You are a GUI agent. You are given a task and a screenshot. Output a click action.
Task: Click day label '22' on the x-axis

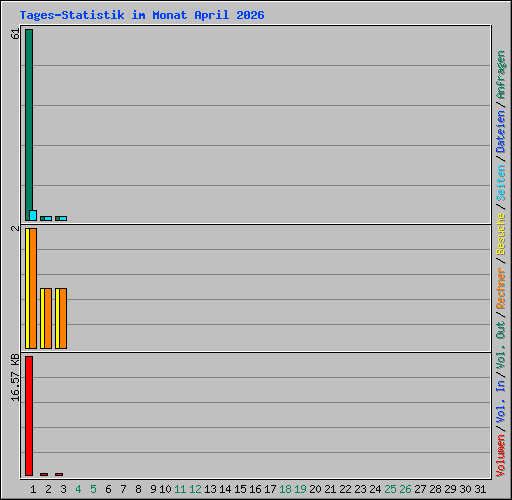345,489
